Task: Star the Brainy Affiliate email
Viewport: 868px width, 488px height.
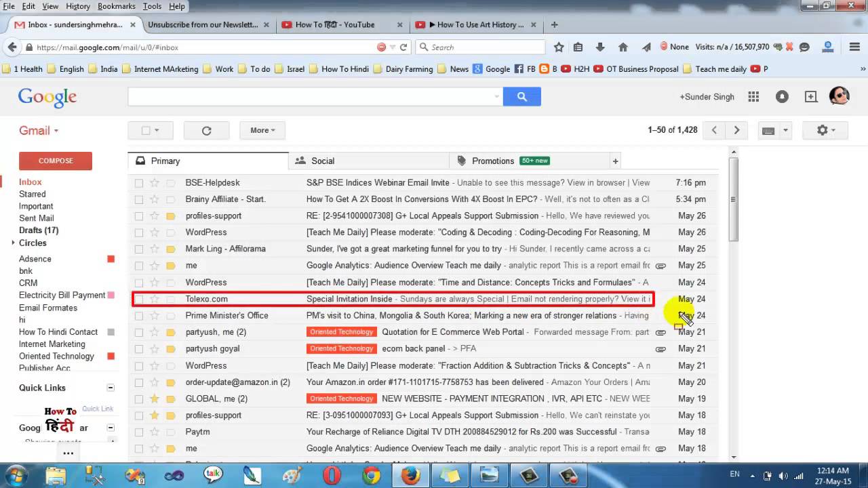Action: tap(155, 199)
